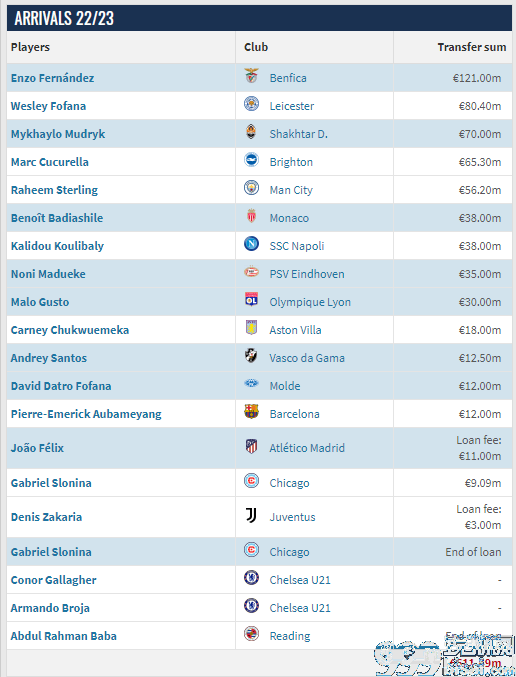Screen dimensions: 516x677
Task: Click the Man City crest icon
Action: point(251,188)
